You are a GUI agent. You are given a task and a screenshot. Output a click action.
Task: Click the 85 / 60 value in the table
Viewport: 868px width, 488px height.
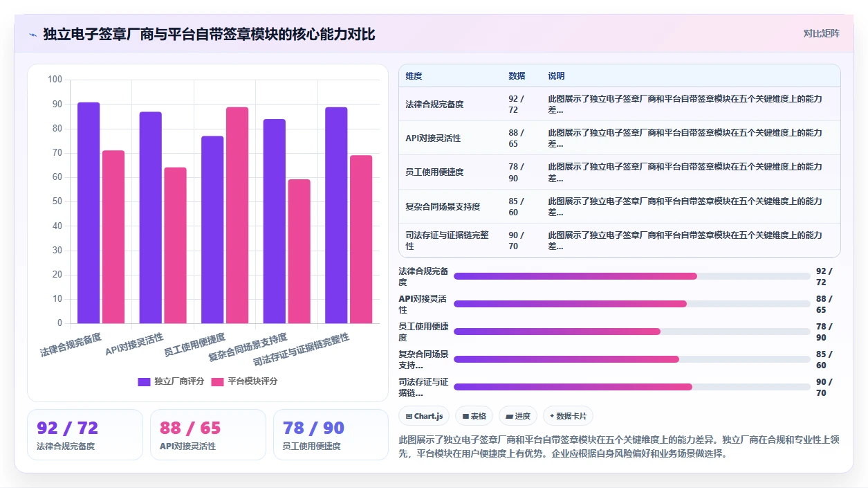516,206
